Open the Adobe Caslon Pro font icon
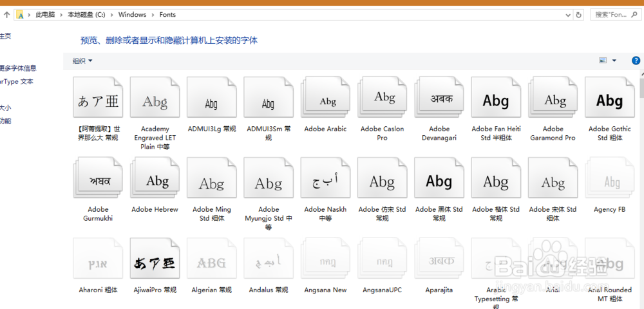 point(382,98)
